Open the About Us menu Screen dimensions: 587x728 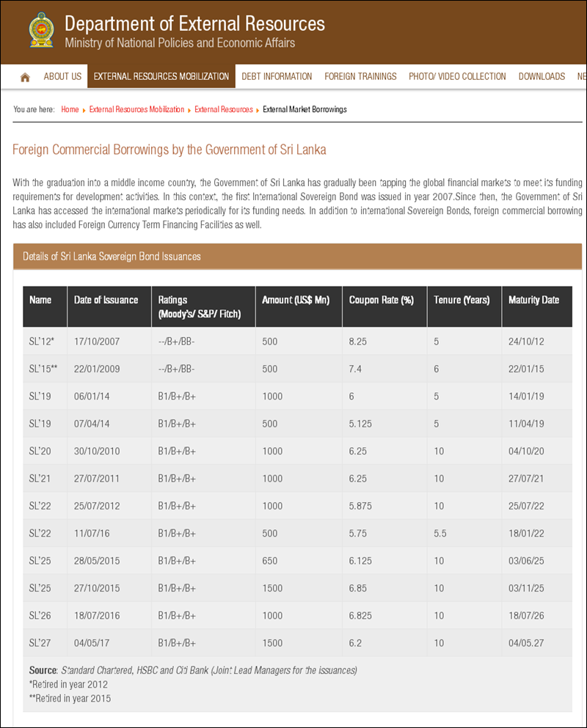(x=62, y=76)
